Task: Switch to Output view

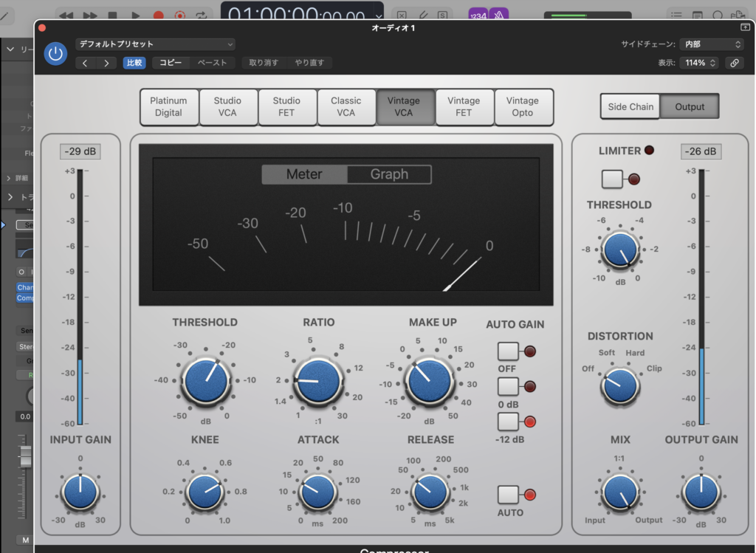Action: (x=690, y=106)
